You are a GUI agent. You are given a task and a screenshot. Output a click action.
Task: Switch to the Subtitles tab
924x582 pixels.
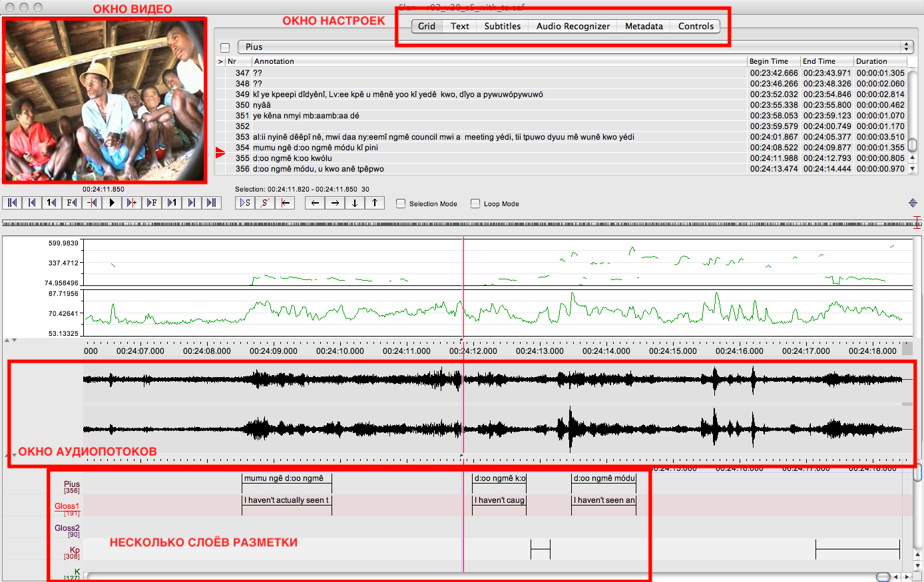[502, 26]
